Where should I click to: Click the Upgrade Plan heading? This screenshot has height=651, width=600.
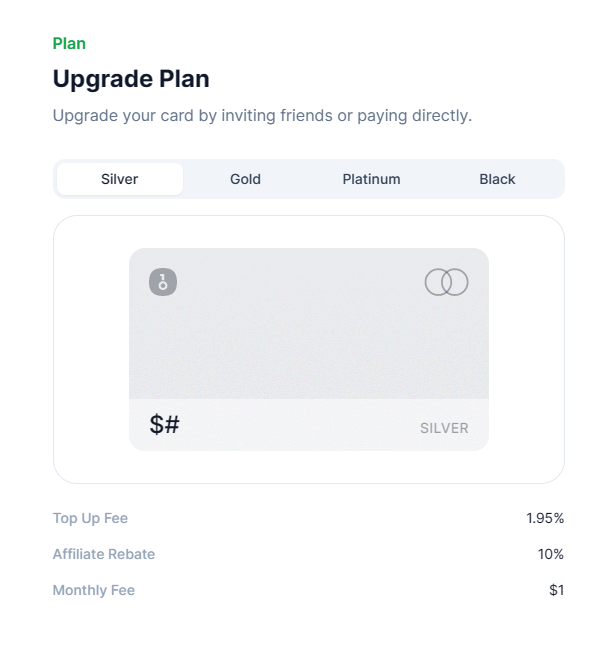point(131,79)
